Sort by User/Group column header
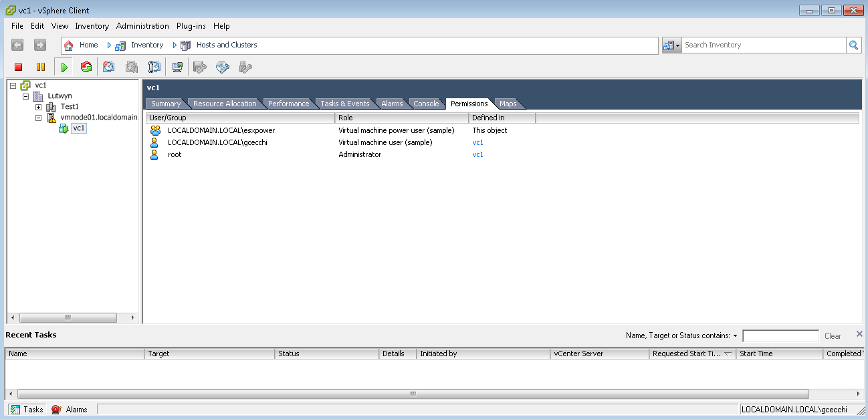 pyautogui.click(x=240, y=118)
